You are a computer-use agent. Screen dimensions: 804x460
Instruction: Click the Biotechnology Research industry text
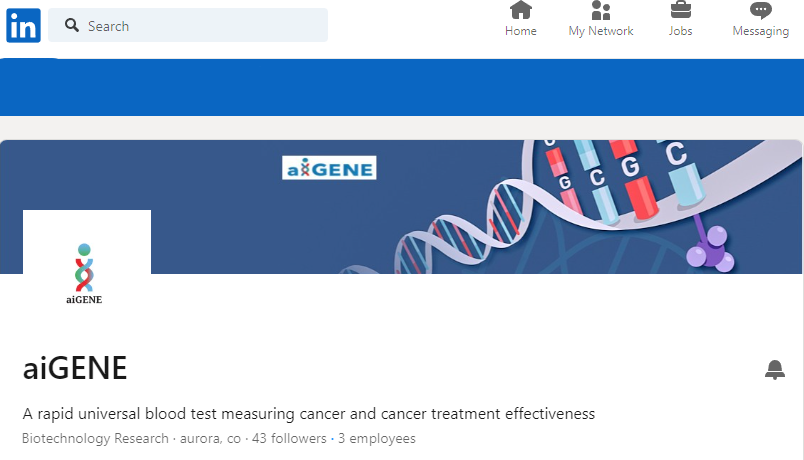[95, 439]
